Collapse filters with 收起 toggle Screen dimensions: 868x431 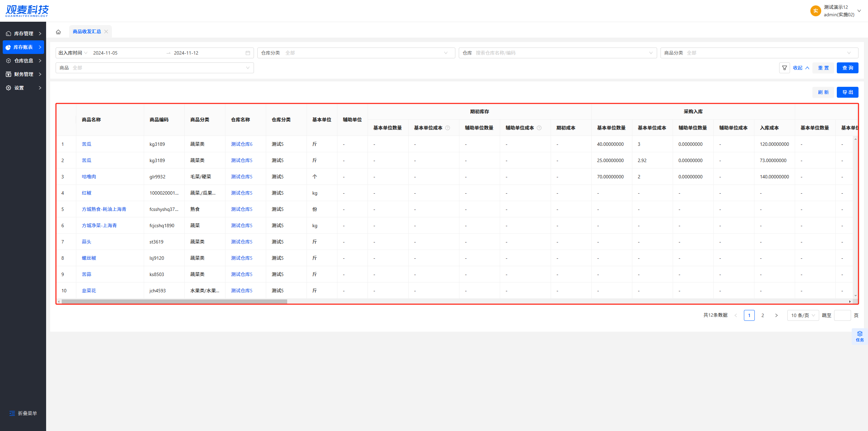tap(801, 68)
